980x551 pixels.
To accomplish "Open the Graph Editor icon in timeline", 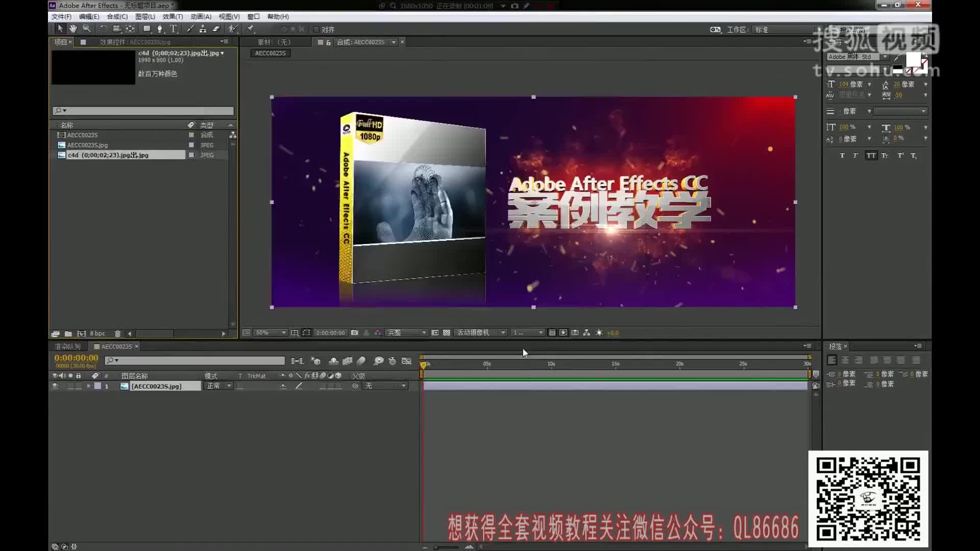I will pos(406,361).
